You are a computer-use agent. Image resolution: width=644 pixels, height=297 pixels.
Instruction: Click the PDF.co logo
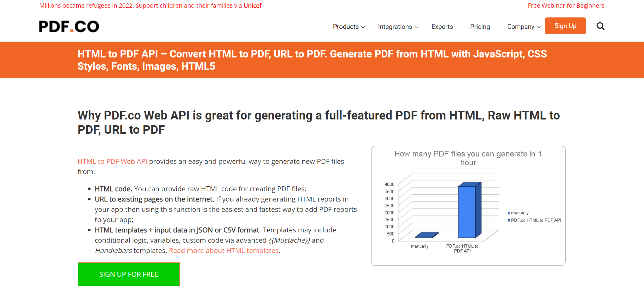[69, 26]
